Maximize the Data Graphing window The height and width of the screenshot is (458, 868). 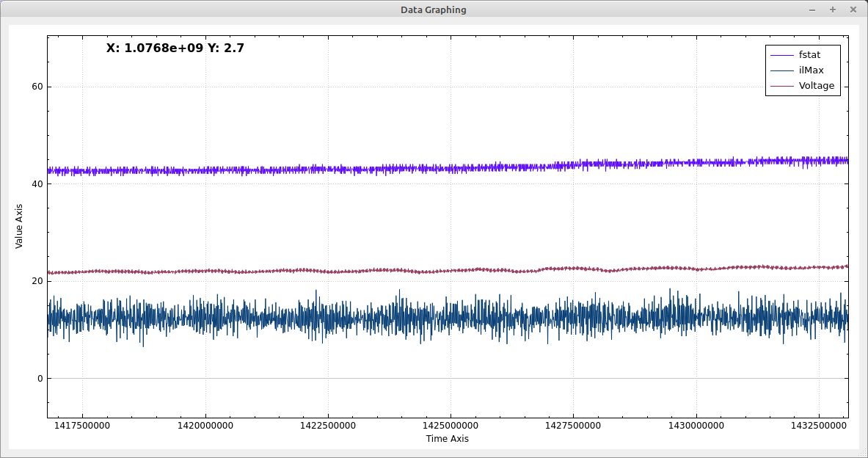pos(833,10)
